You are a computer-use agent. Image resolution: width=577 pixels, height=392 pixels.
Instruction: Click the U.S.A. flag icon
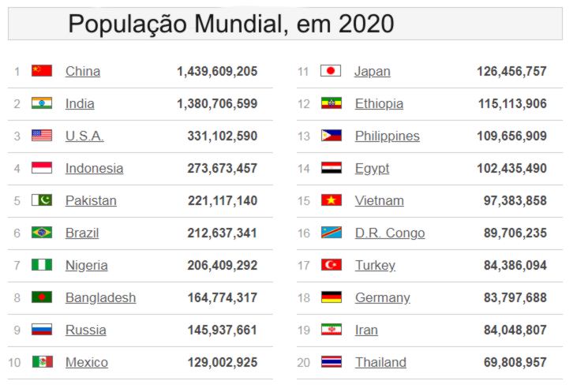(x=42, y=136)
